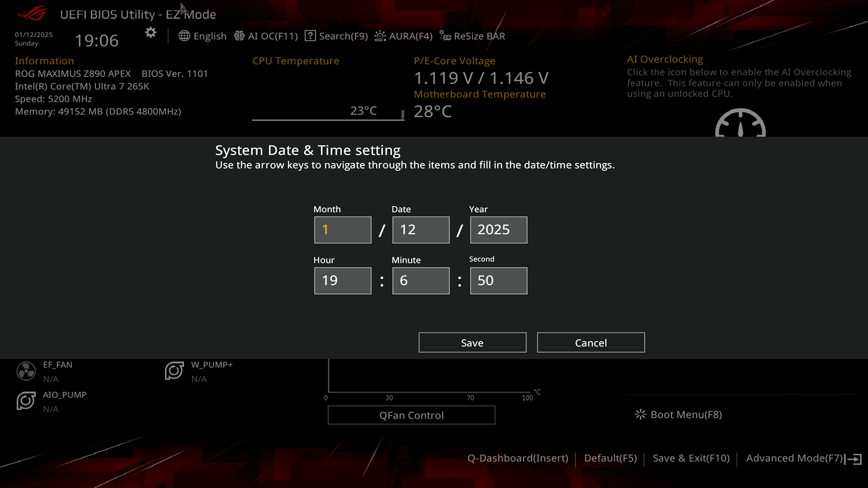The width and height of the screenshot is (868, 488).
Task: Cancel the date/time changes
Action: click(591, 342)
